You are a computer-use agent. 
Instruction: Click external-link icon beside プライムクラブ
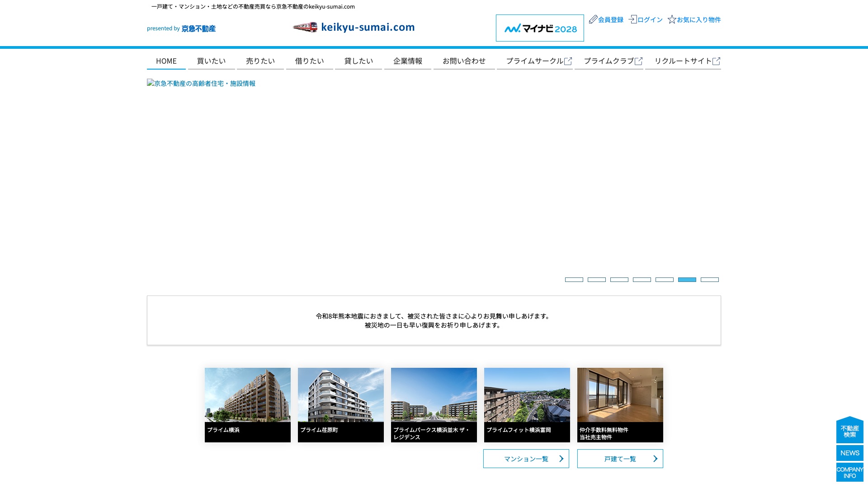pyautogui.click(x=639, y=61)
